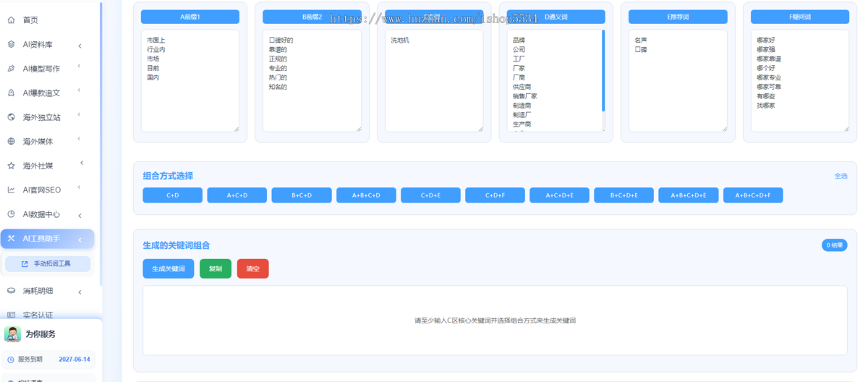The height and width of the screenshot is (382, 868).
Task: Click the ID card icon beside 实名认证
Action: click(x=11, y=315)
